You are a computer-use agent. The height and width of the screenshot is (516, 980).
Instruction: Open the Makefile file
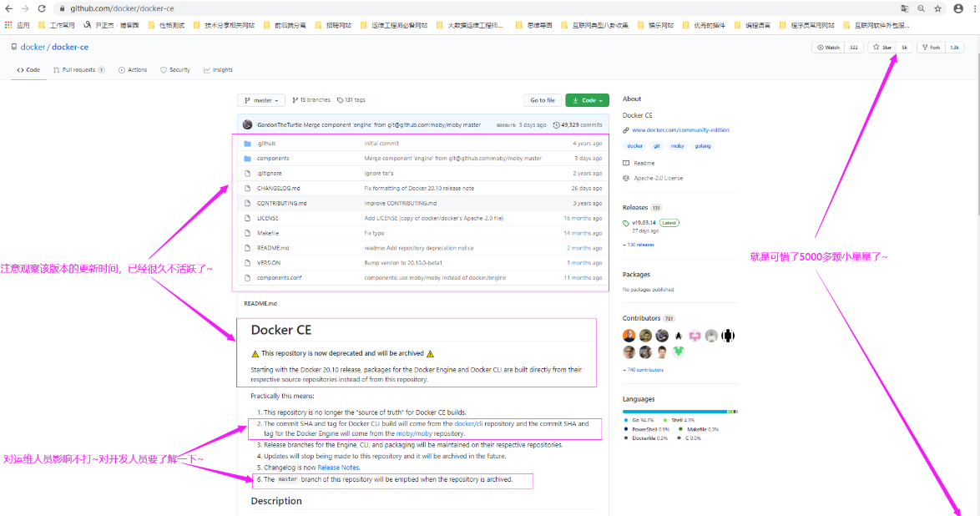(x=268, y=233)
